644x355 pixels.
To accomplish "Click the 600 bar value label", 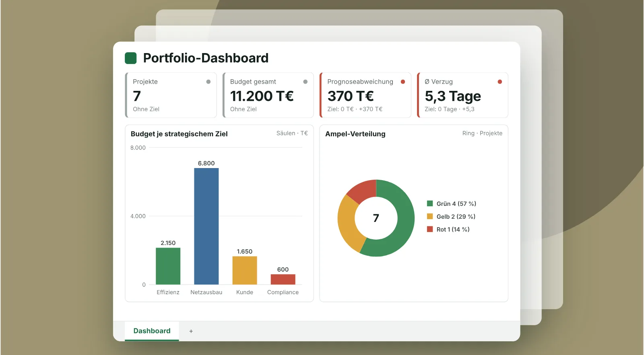I will click(283, 269).
